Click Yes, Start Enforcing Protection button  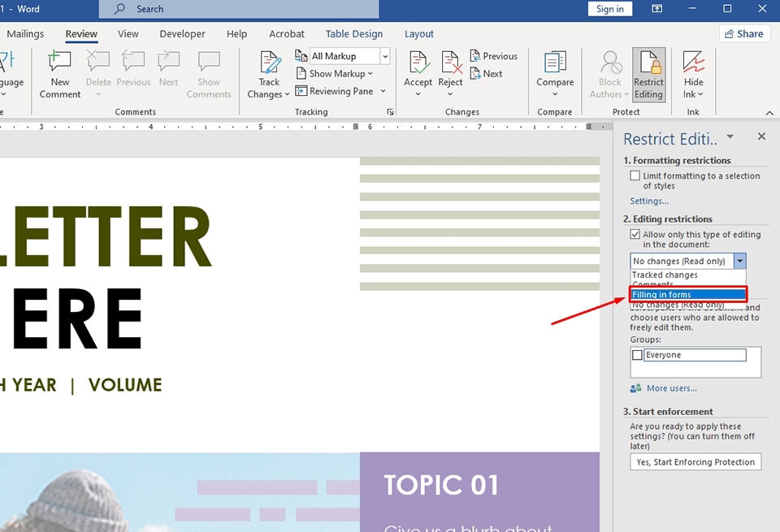(695, 462)
